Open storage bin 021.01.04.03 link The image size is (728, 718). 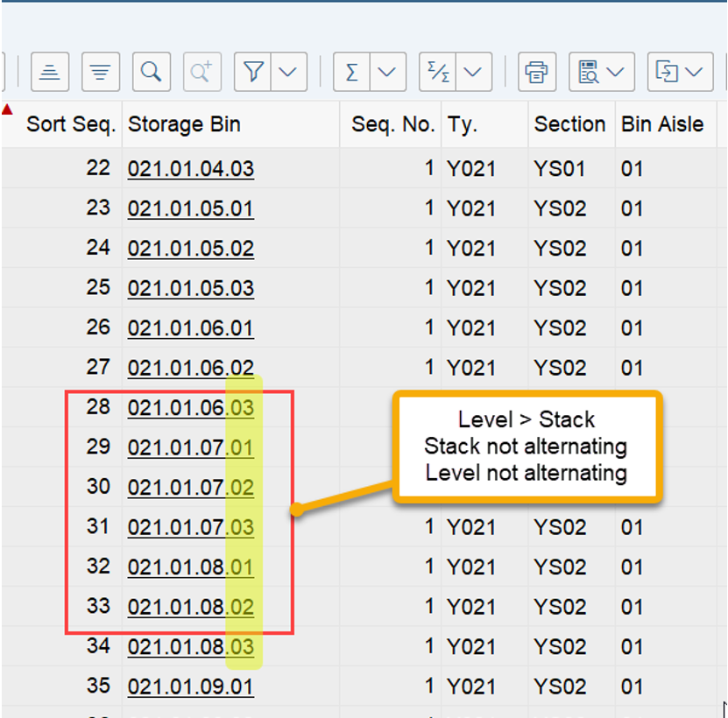[191, 168]
